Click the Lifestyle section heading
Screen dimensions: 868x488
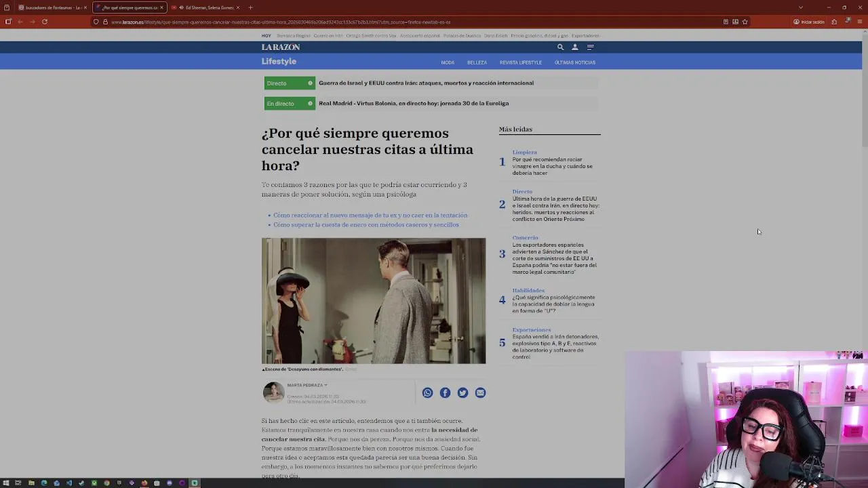click(279, 62)
